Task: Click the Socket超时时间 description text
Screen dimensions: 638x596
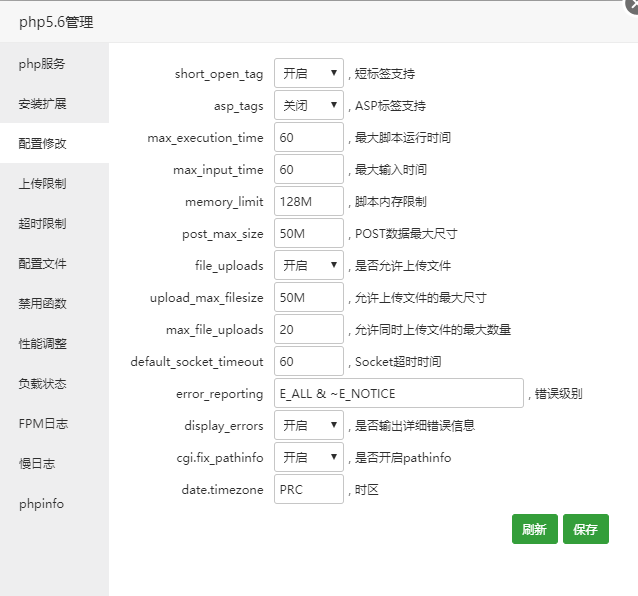Action: click(x=398, y=362)
